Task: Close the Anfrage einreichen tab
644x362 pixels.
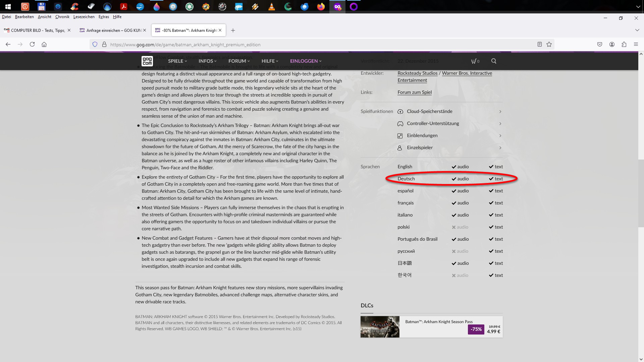Action: (145, 30)
